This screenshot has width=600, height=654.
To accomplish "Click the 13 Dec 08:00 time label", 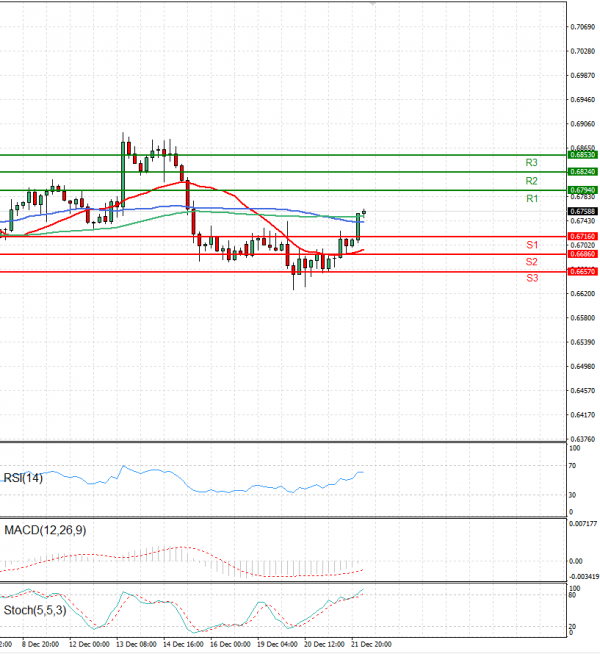I will point(136,644).
